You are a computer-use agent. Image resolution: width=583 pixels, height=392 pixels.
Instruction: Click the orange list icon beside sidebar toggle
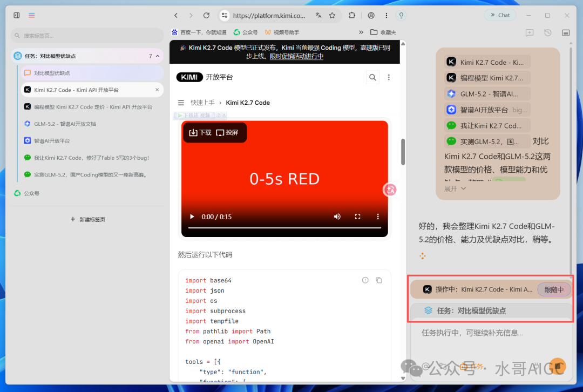(x=32, y=15)
